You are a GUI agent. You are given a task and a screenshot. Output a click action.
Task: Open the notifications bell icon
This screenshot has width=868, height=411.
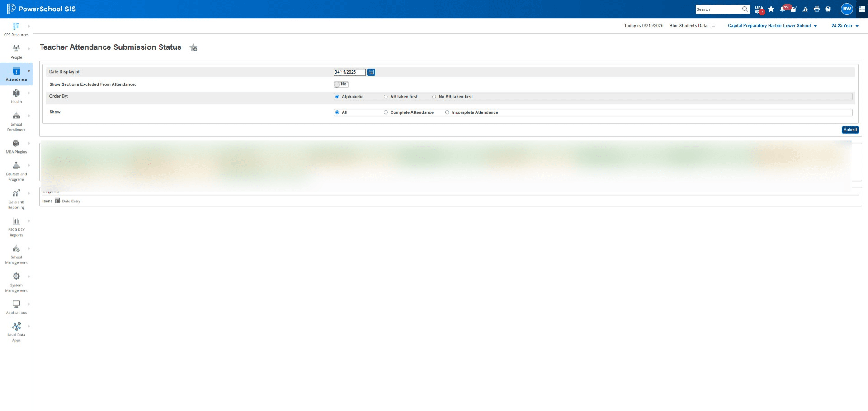click(x=783, y=9)
